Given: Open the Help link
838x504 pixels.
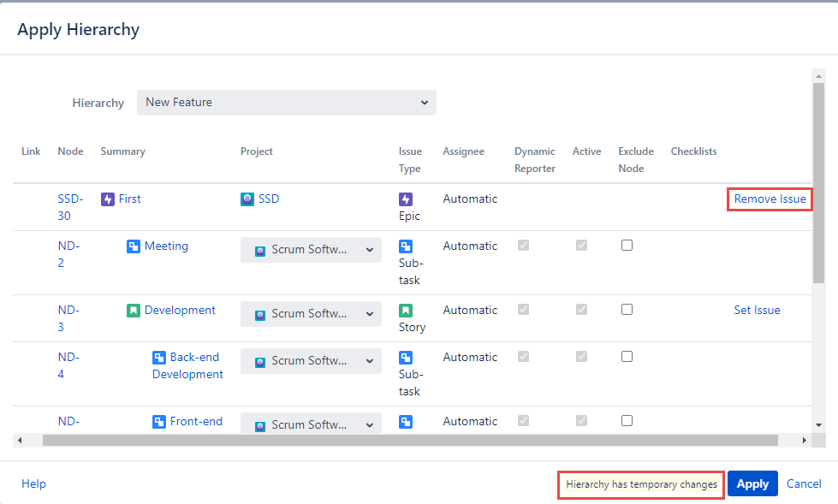Looking at the screenshot, I should click(33, 484).
